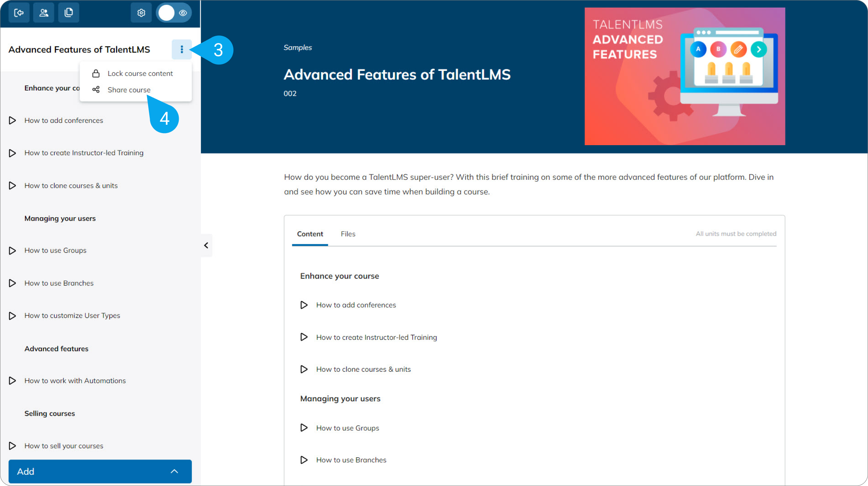Click play icon beside sidebar How to use Groups
This screenshot has width=868, height=486.
tap(12, 250)
